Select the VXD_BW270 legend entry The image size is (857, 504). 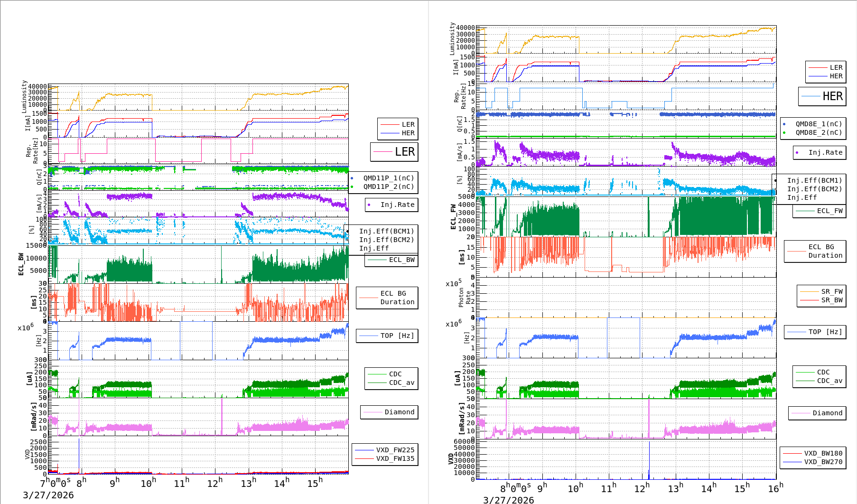823,462
